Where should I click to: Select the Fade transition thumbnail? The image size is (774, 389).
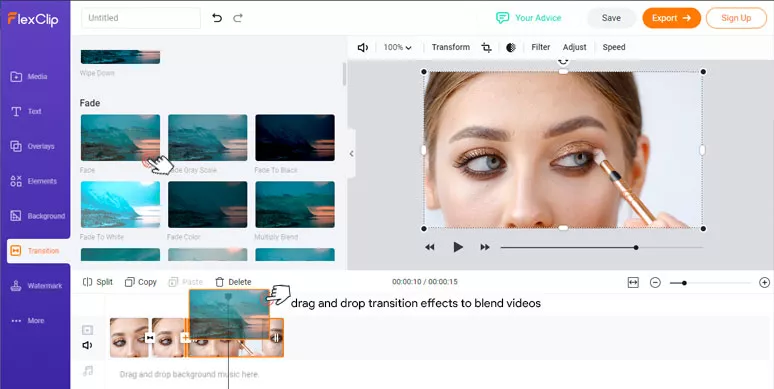point(120,138)
